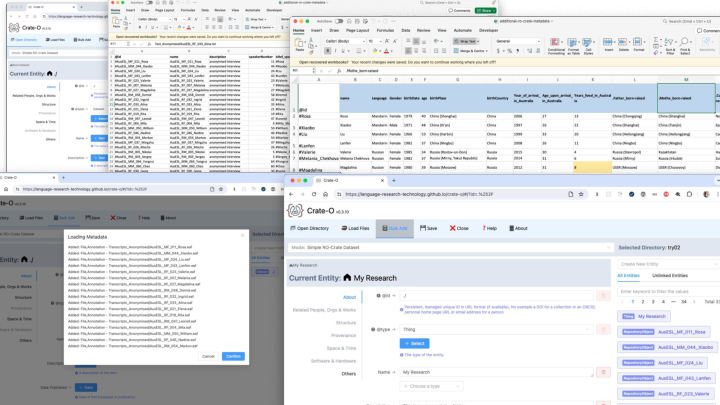
Task: Open General number format dropdown in front Excel
Action: pos(518,41)
